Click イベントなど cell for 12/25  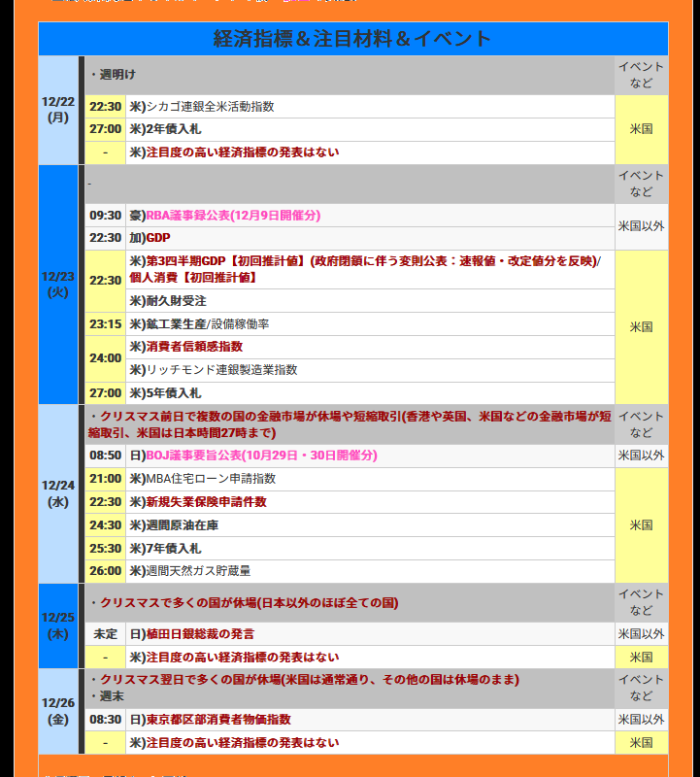pos(642,603)
